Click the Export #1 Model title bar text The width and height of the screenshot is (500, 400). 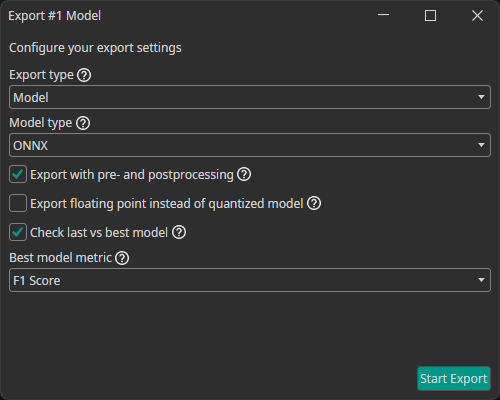tap(55, 16)
